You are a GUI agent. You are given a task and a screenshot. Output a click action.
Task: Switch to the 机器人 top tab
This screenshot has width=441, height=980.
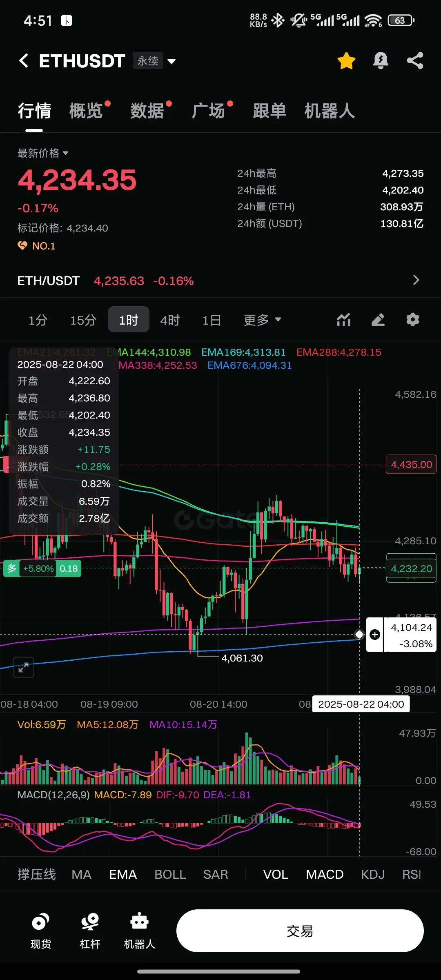coord(330,111)
